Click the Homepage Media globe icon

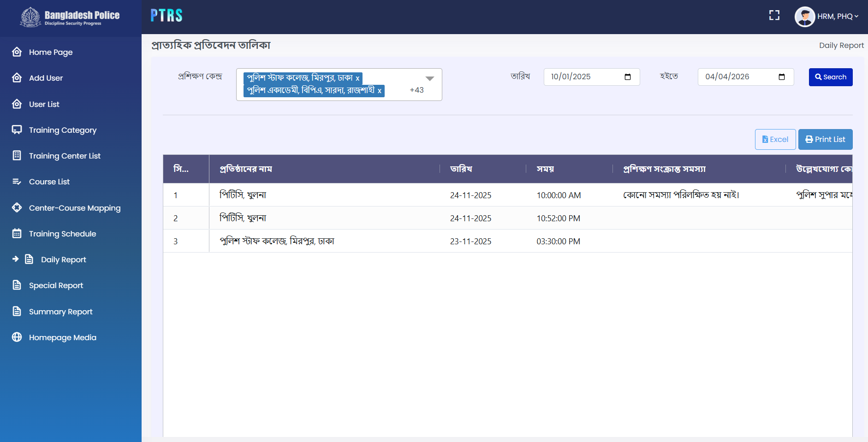[17, 337]
